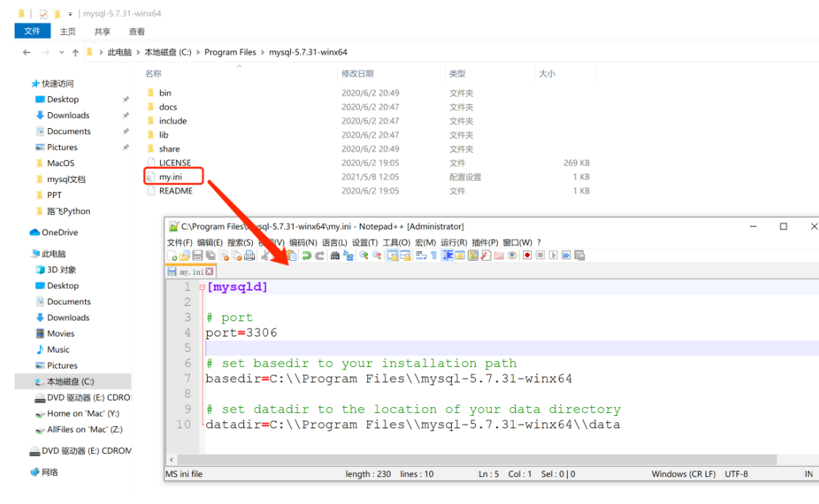Expand chevron after Program Files breadcrumb
This screenshot has height=504, width=819.
(x=263, y=52)
